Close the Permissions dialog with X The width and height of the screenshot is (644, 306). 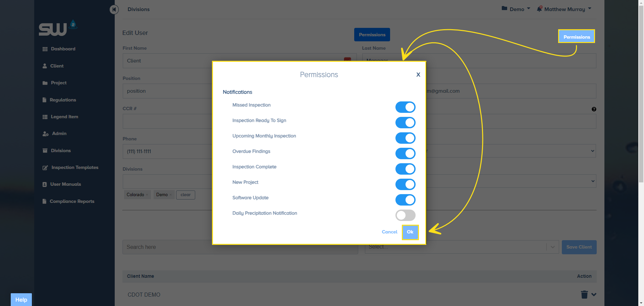click(418, 75)
